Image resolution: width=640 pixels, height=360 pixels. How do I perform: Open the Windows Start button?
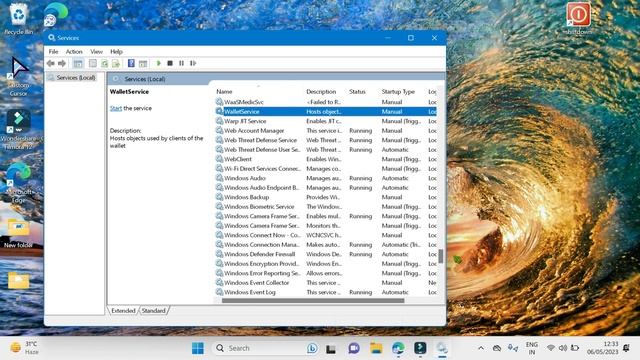tap(198, 348)
